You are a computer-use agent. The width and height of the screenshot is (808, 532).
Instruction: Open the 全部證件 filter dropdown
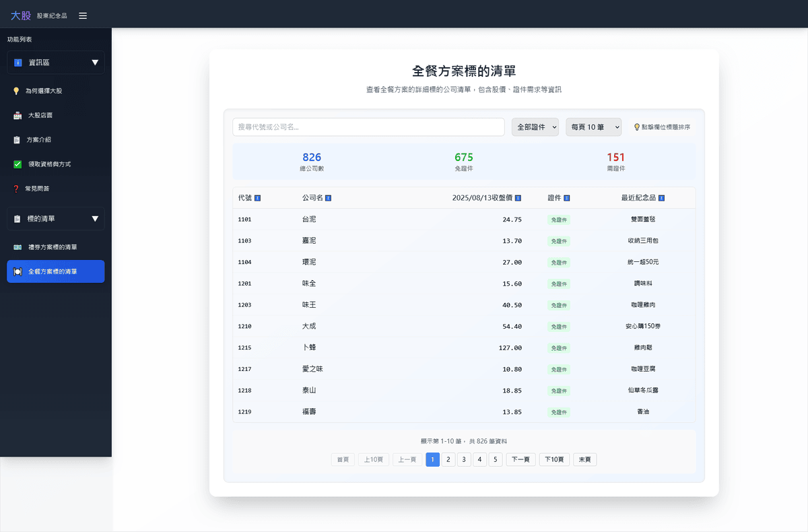535,127
